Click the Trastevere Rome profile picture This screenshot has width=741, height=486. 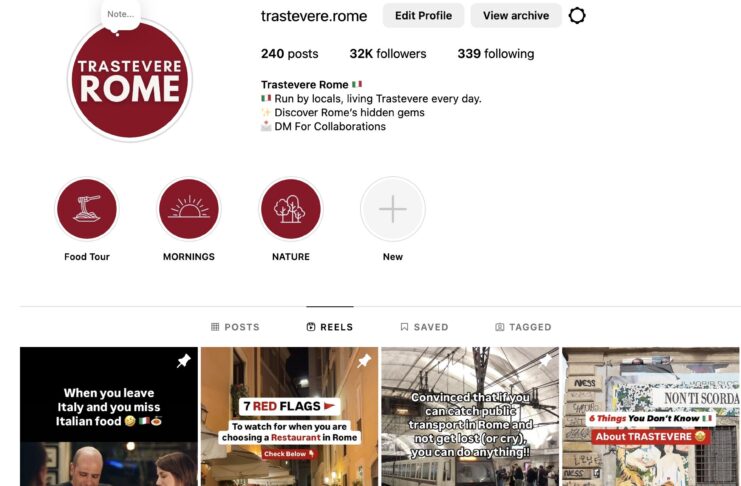pos(129,80)
